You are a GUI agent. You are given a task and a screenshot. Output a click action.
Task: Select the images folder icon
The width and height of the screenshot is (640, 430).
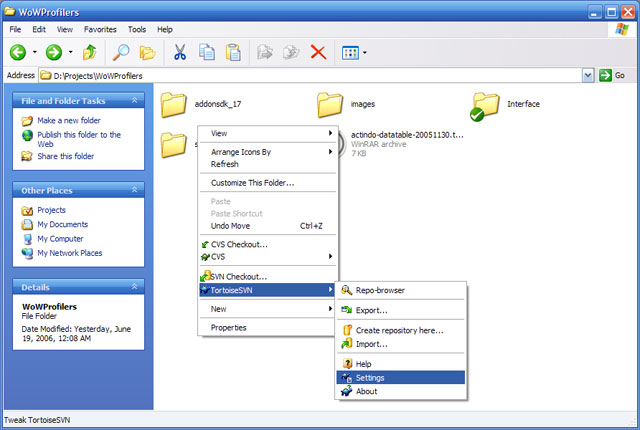[330, 104]
